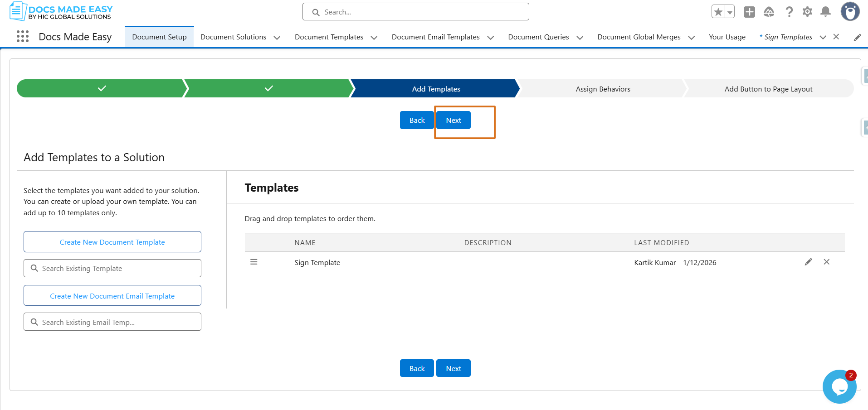Open the Salesforce Help question mark
868x410 pixels.
[x=789, y=12]
